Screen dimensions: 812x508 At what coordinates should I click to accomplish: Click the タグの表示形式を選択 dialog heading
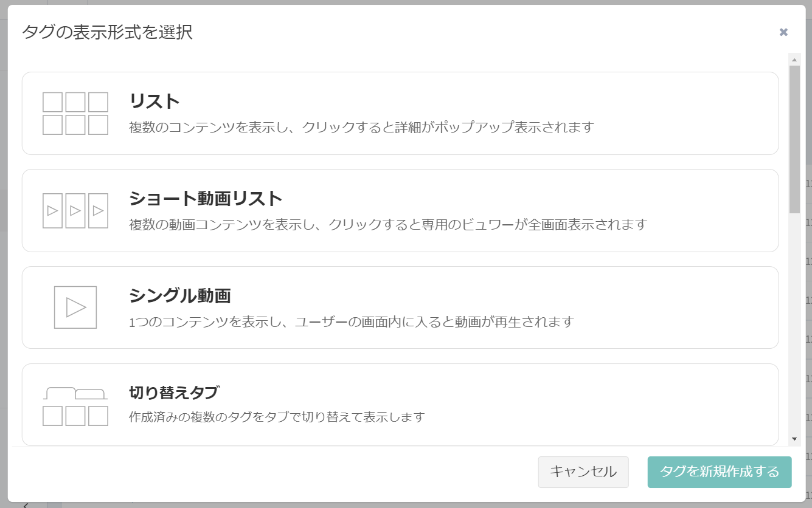point(107,32)
